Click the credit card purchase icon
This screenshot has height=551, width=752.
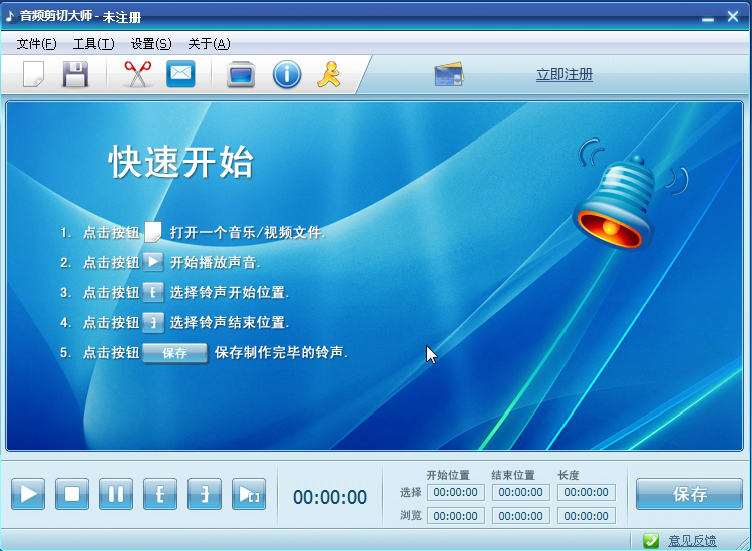tap(449, 74)
